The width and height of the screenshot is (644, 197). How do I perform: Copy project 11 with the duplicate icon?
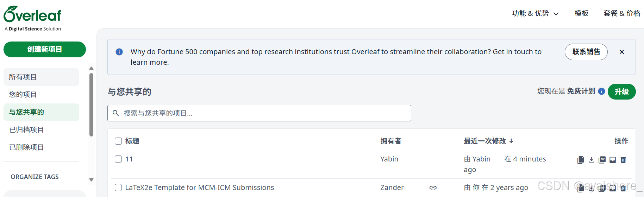pos(581,160)
